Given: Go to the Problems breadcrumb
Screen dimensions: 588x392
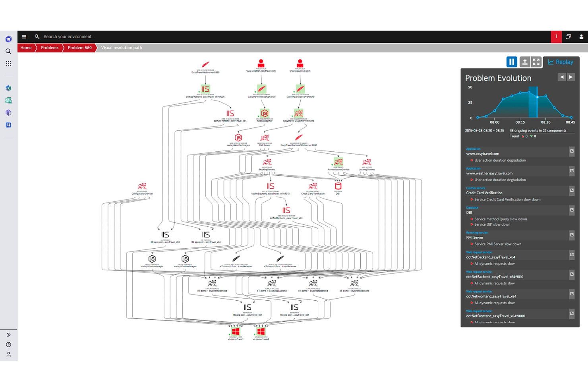Looking at the screenshot, I should (49, 48).
